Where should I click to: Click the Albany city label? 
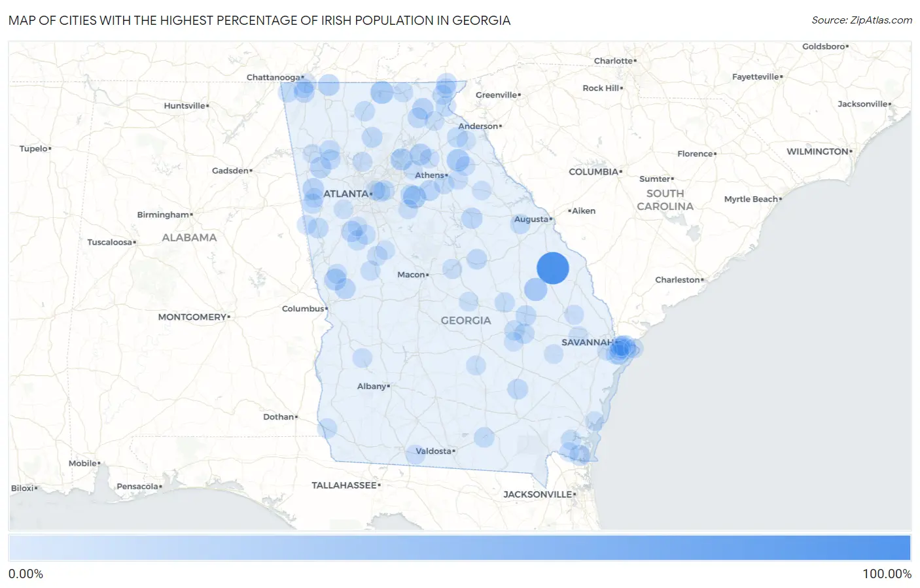(x=372, y=387)
